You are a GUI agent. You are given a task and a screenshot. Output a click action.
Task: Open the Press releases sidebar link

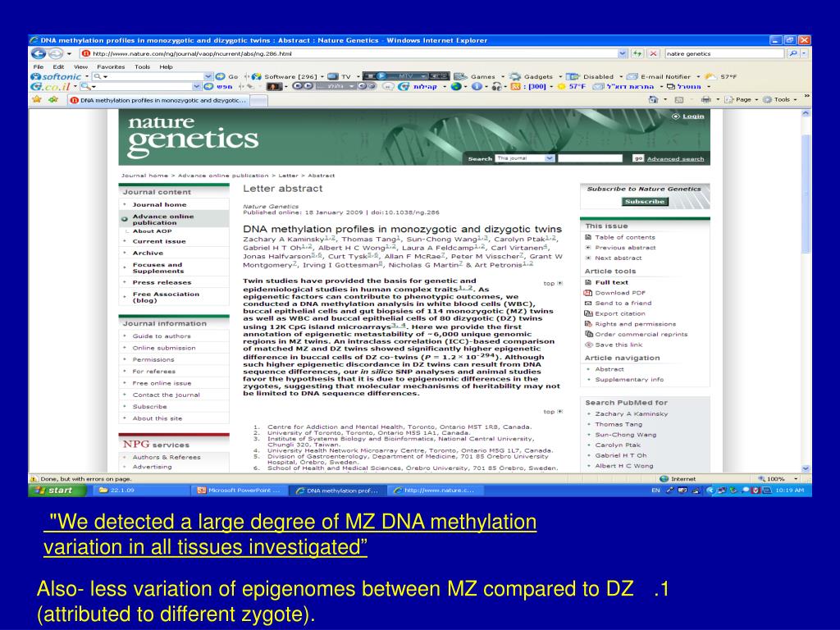(162, 282)
